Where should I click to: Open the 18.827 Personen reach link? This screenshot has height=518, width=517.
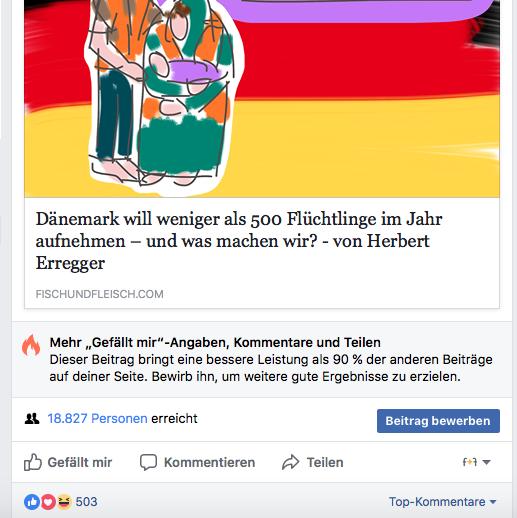point(97,419)
